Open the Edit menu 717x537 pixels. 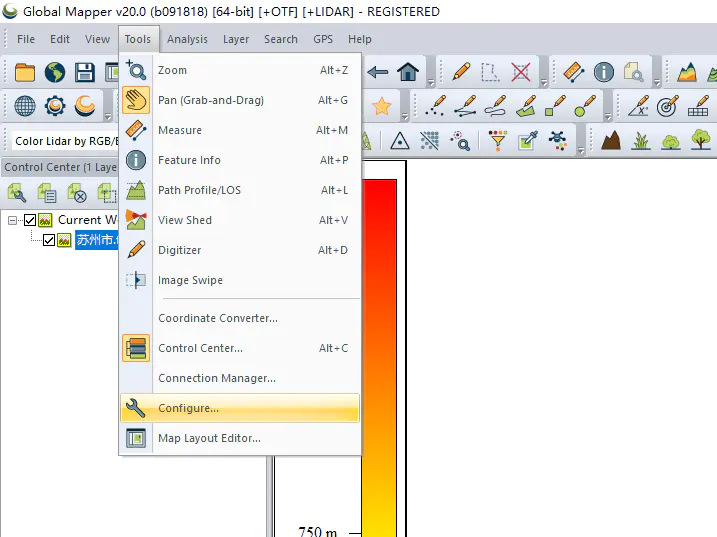(60, 39)
